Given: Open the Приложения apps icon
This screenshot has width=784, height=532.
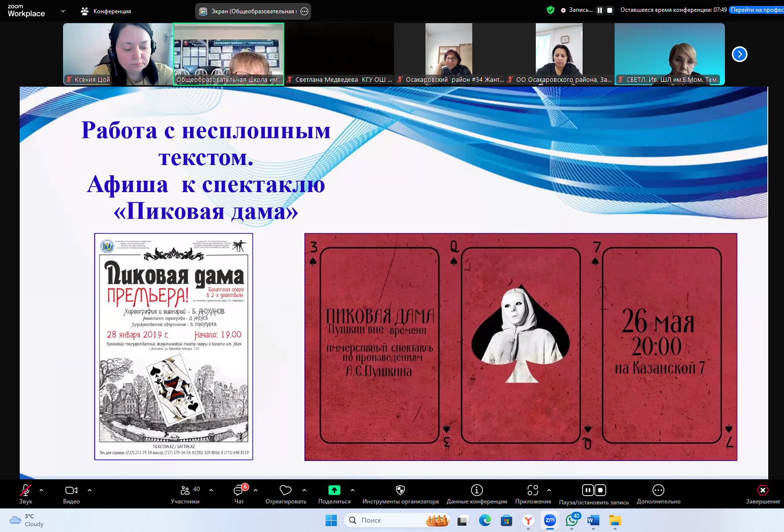Looking at the screenshot, I should pos(533,491).
